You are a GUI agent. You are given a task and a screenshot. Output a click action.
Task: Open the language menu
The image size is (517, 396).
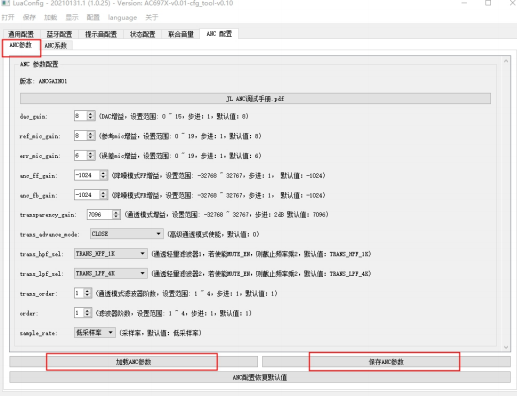tap(122, 17)
